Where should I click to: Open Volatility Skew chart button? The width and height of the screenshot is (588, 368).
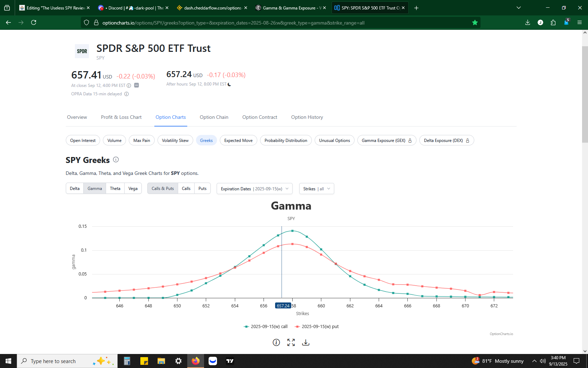[x=175, y=141]
